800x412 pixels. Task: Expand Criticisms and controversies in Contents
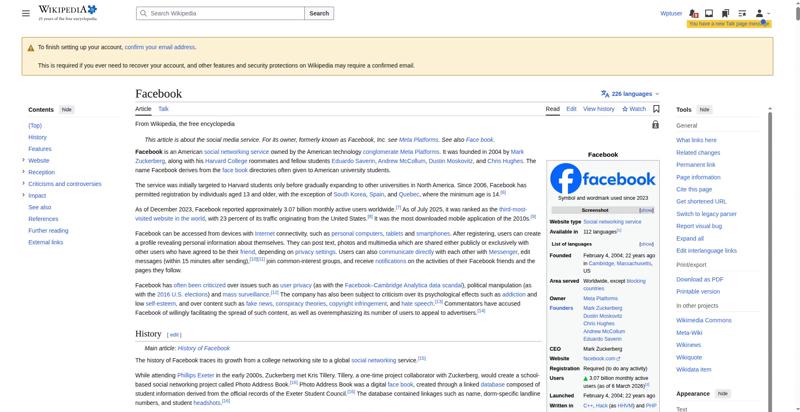[23, 184]
